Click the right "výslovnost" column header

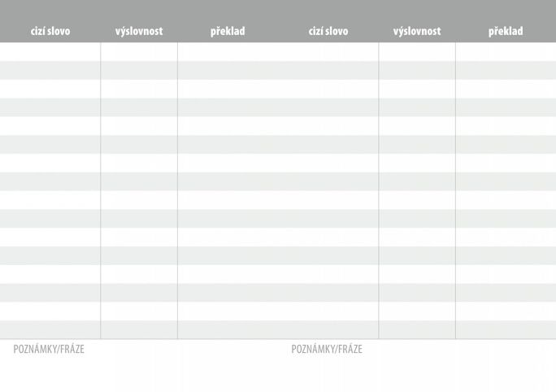tap(417, 32)
